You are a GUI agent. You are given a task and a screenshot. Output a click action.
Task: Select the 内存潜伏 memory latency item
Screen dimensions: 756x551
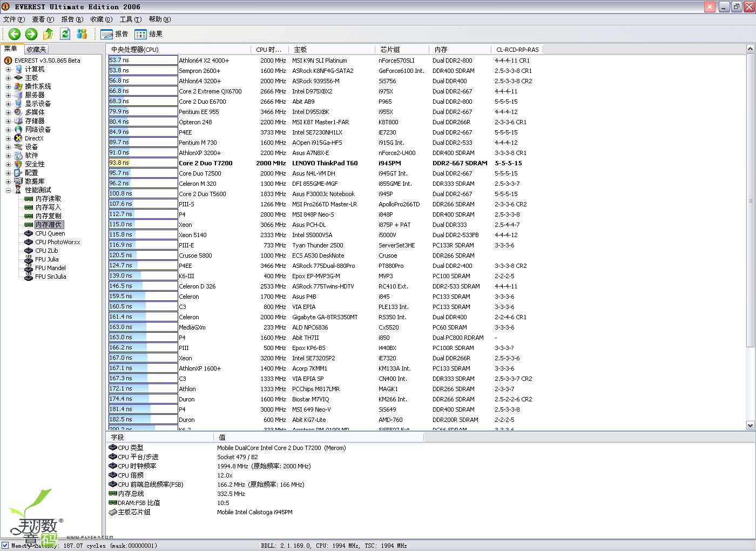(49, 225)
